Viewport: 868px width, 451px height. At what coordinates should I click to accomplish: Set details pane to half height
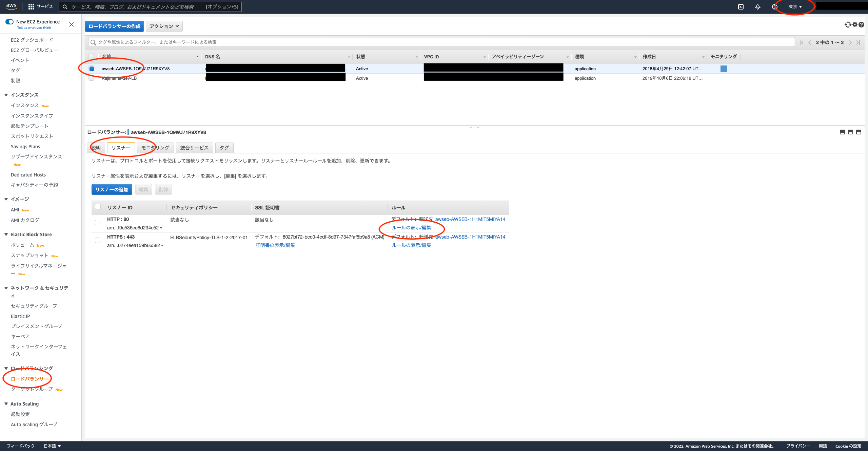850,132
